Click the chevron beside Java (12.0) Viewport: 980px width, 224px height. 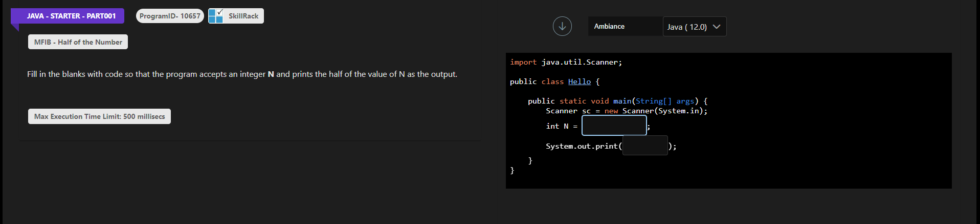[x=717, y=27]
